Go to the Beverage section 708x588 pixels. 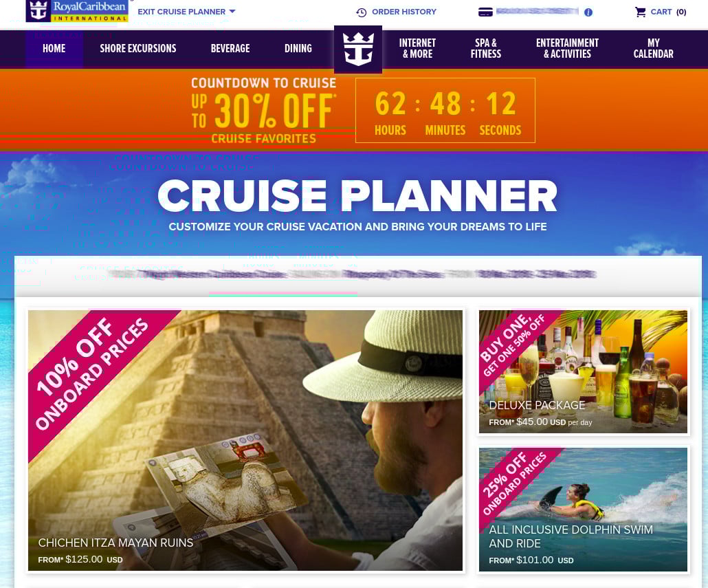coord(230,49)
